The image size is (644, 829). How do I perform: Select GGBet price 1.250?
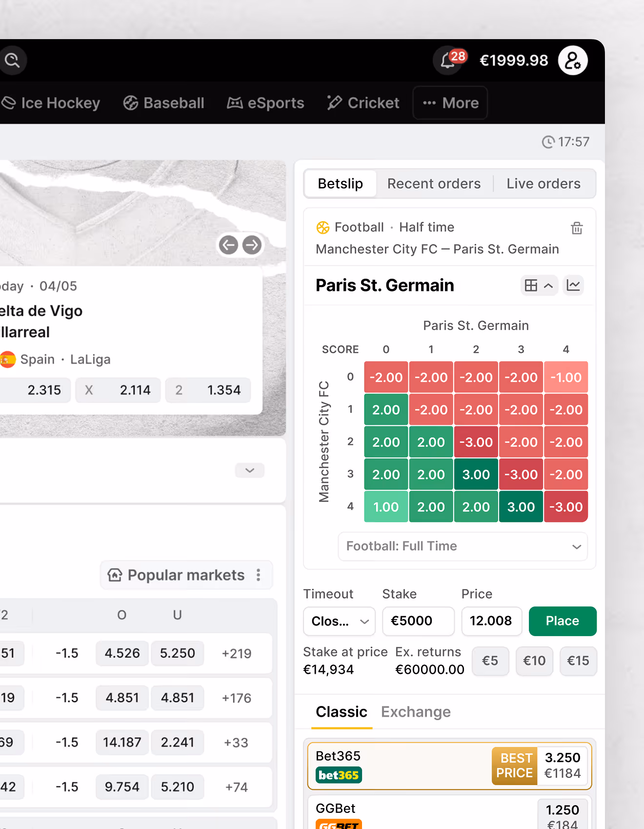(x=563, y=815)
